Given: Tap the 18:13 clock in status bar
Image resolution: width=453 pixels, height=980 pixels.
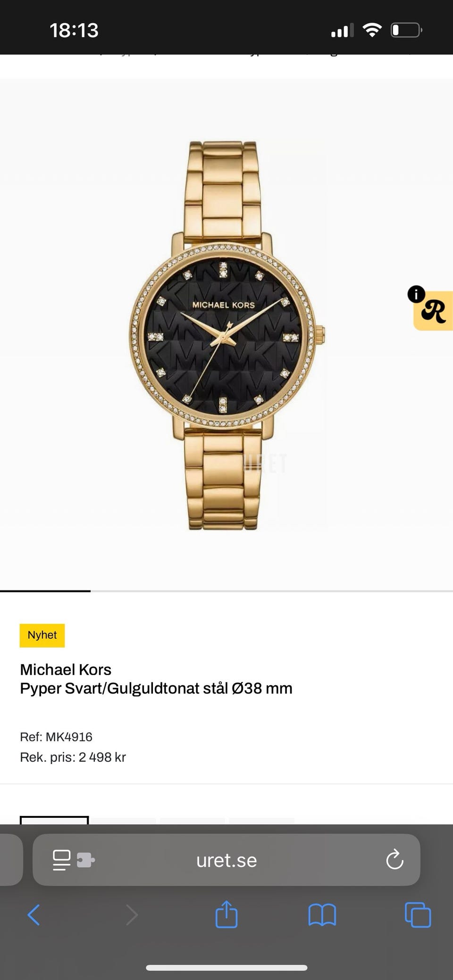Looking at the screenshot, I should 74,30.
